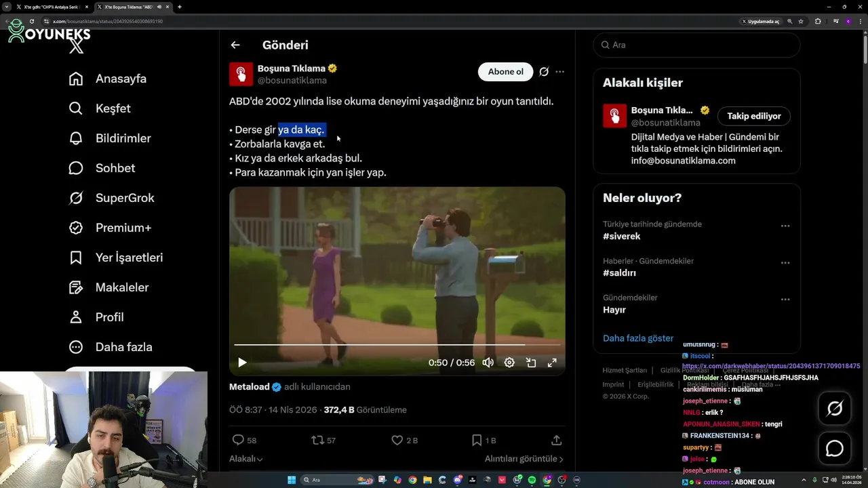Open Spotify from the taskbar
This screenshot has width=868, height=488.
532,480
